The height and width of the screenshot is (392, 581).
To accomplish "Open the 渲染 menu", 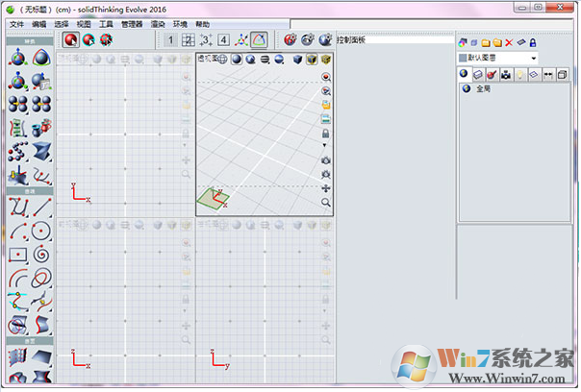I will 158,24.
